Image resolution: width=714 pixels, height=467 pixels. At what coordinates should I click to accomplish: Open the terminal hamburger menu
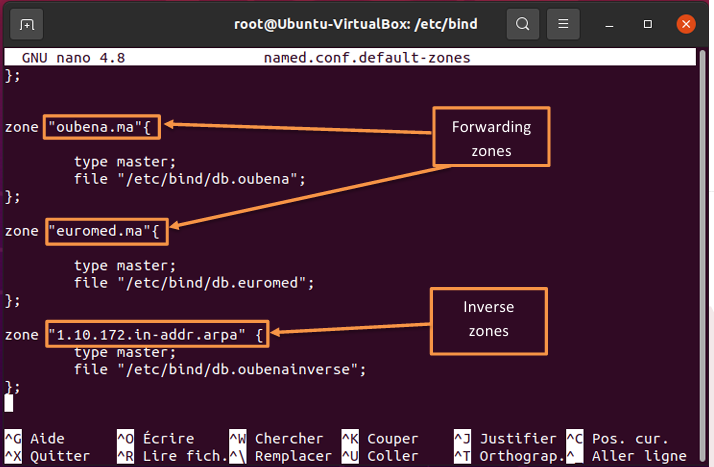565,23
